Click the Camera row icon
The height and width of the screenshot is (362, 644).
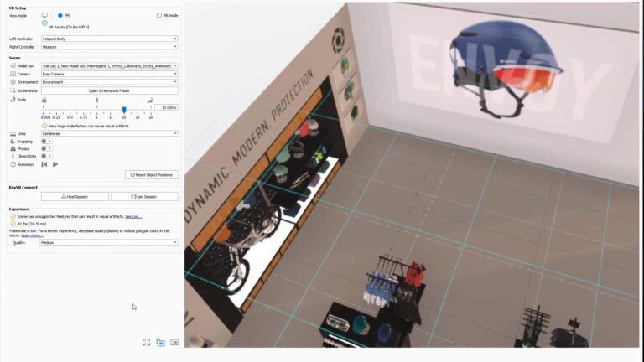tap(13, 74)
